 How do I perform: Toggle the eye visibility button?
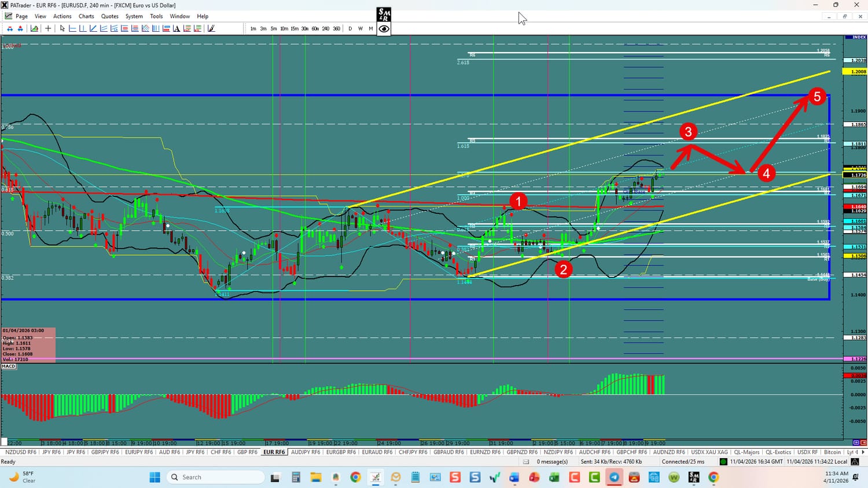click(x=384, y=28)
